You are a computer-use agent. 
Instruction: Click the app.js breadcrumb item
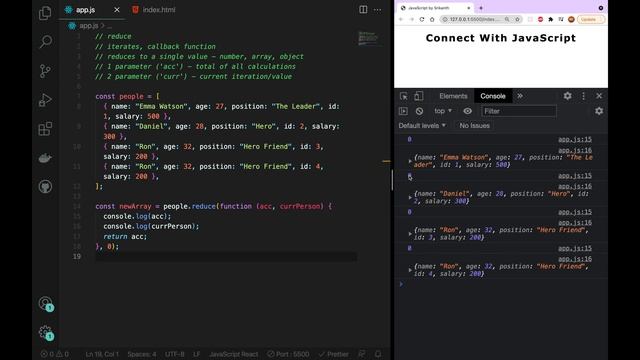88,26
